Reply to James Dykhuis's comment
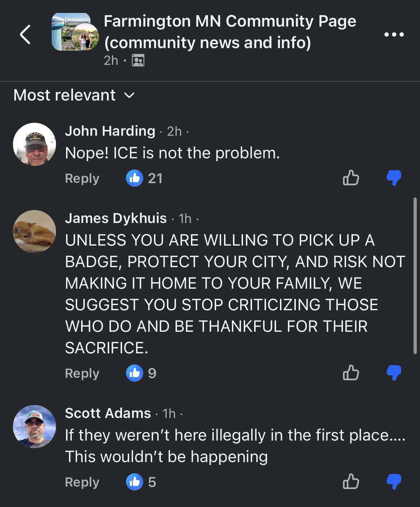 [82, 373]
